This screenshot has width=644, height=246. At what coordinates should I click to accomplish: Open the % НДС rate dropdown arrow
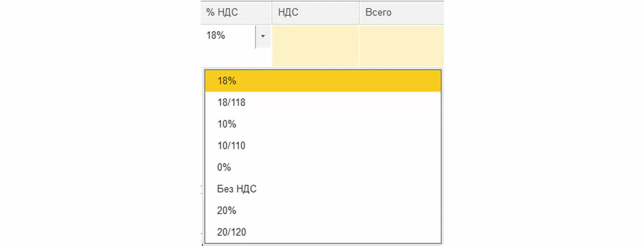click(x=263, y=37)
